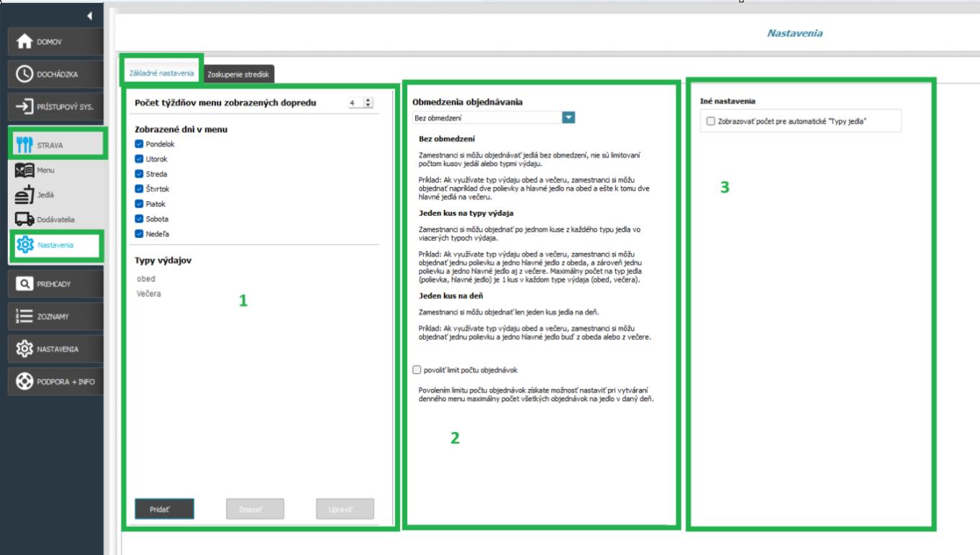Screen dimensions: 980x555
Task: Click the Podpora + Info lifebuoy icon
Action: (24, 381)
